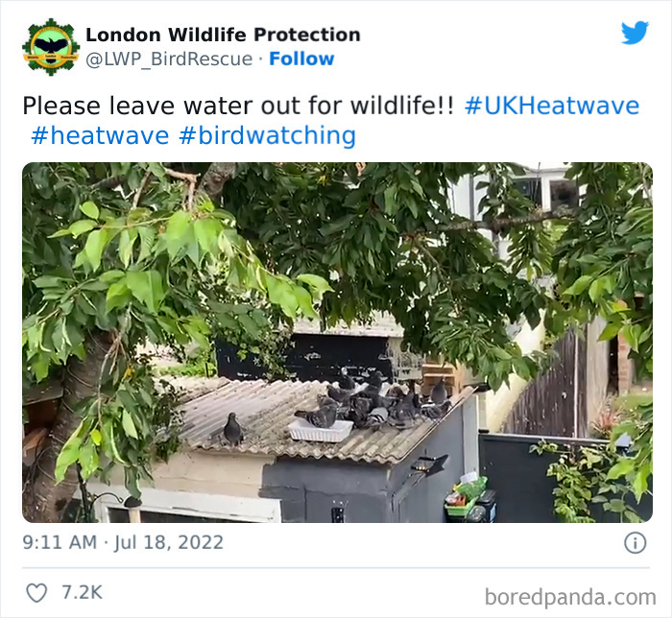Image resolution: width=672 pixels, height=618 pixels.
Task: Visit the @LWP_BirdRescue handle link
Action: 169,59
